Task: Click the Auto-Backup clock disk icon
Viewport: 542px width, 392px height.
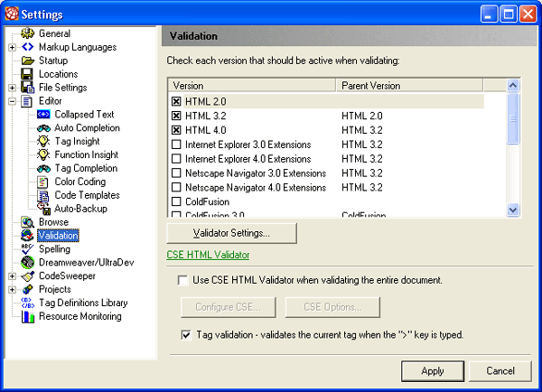Action: tap(44, 209)
